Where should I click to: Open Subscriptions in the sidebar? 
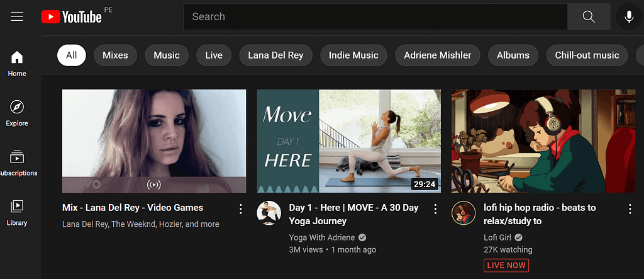pos(17,163)
